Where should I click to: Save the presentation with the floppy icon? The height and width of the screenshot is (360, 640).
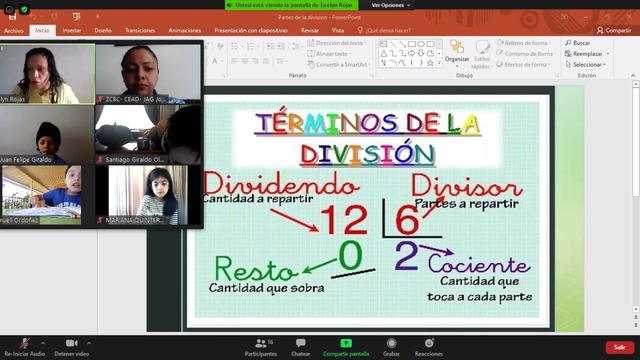[12, 17]
